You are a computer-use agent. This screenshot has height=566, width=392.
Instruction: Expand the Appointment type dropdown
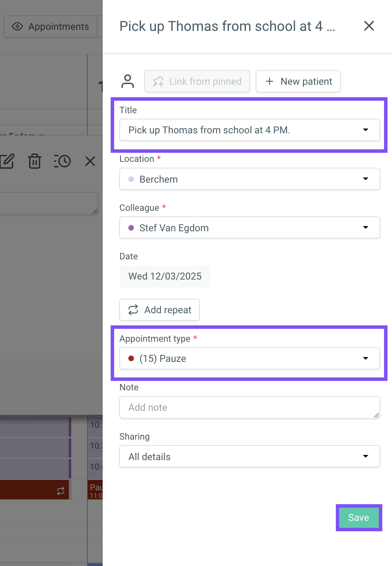[x=249, y=358]
